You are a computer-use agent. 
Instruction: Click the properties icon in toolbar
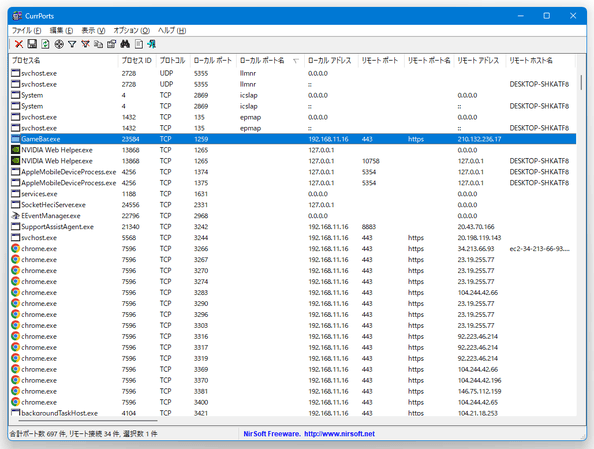(x=111, y=44)
